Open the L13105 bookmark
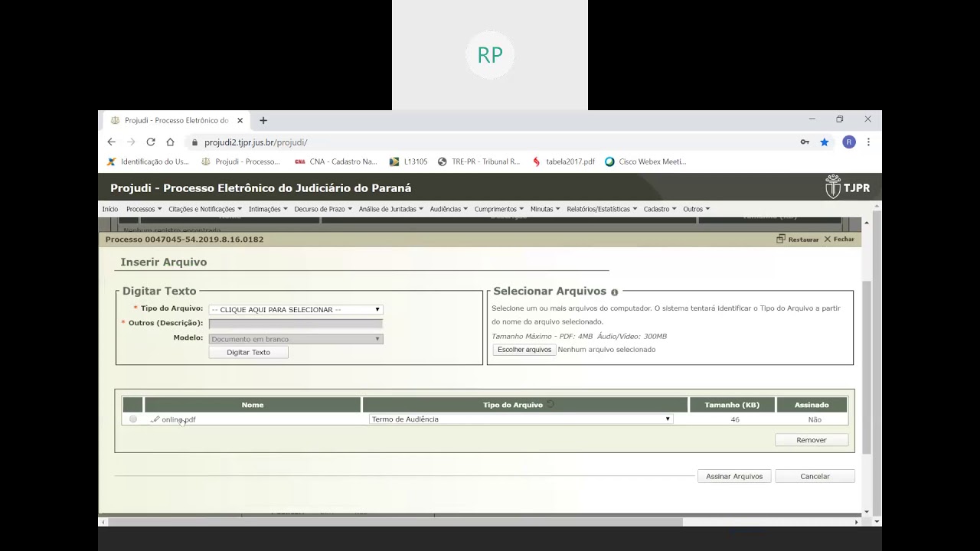 click(x=409, y=161)
